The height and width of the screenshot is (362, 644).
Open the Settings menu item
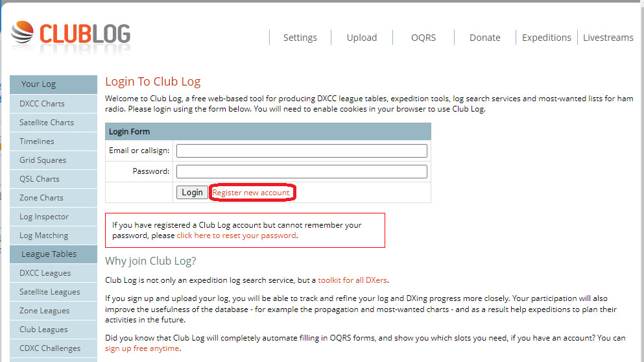[300, 38]
